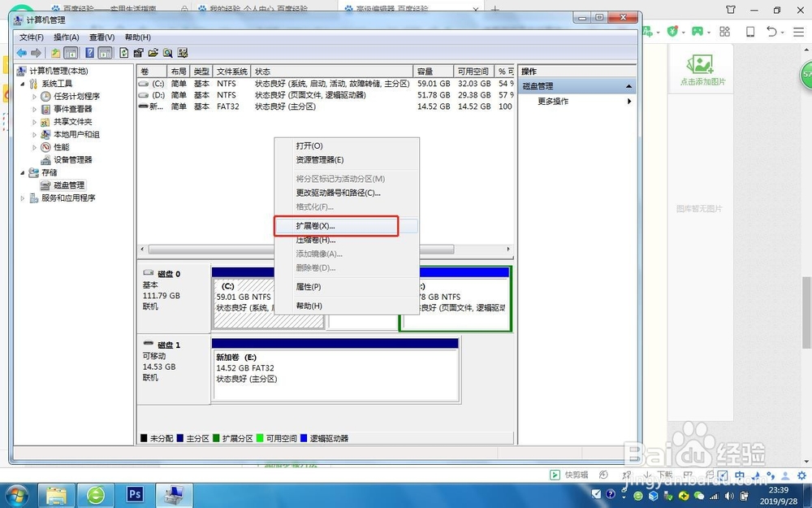Open Help with the blue question mark icon

coord(89,53)
